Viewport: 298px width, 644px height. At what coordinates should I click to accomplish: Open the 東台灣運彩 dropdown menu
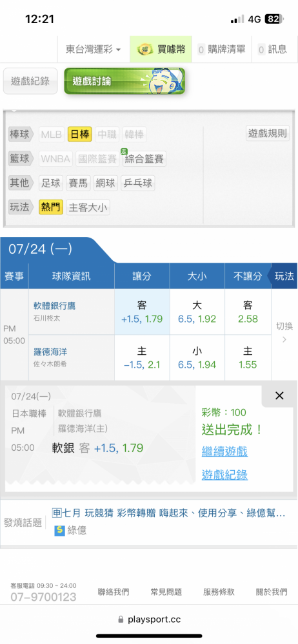pyautogui.click(x=94, y=50)
